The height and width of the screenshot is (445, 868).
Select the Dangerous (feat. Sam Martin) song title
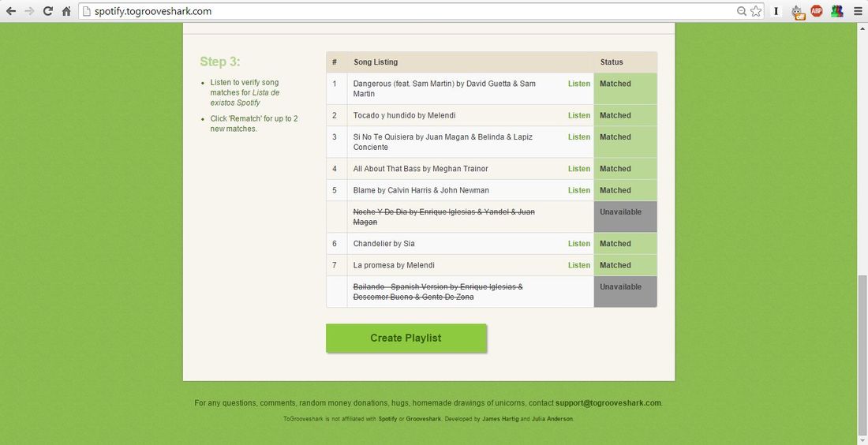tap(444, 88)
